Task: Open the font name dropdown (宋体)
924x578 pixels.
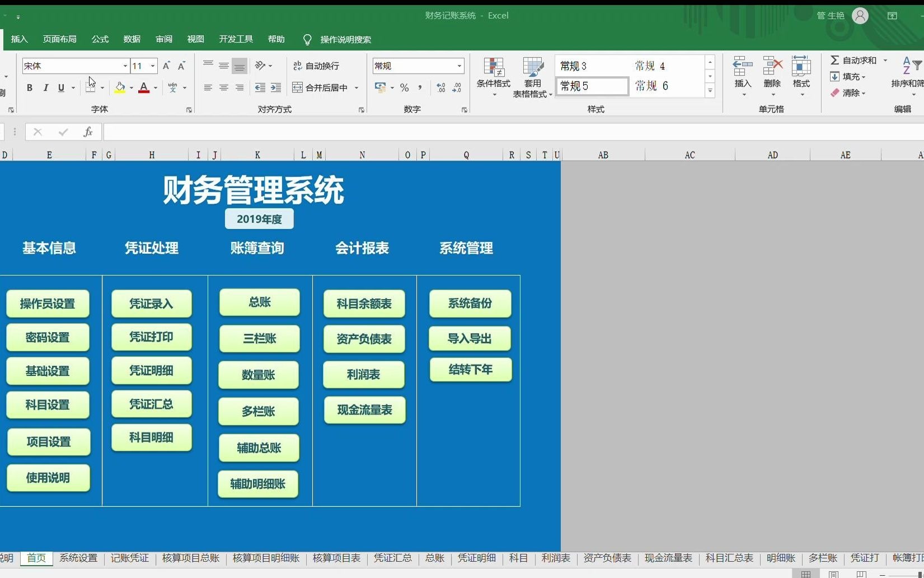Action: click(x=125, y=66)
